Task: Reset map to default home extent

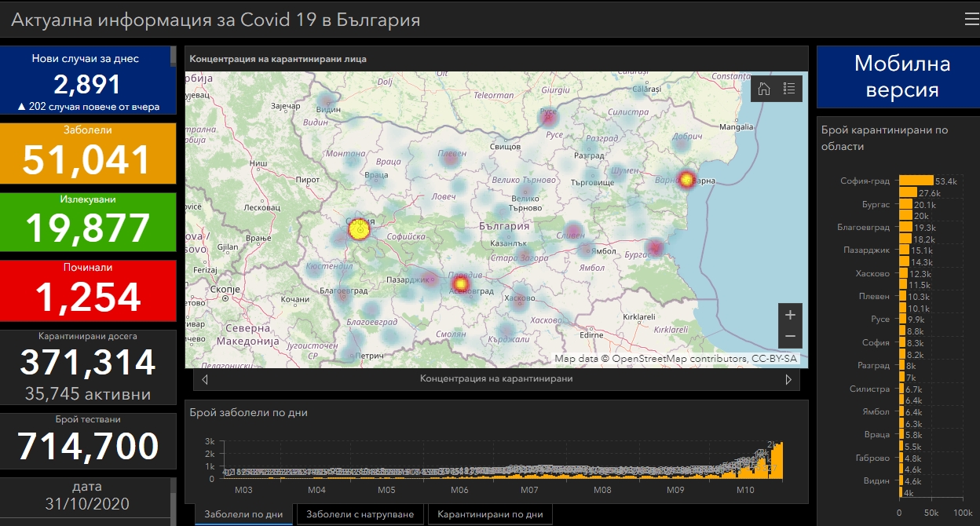Action: coord(763,89)
